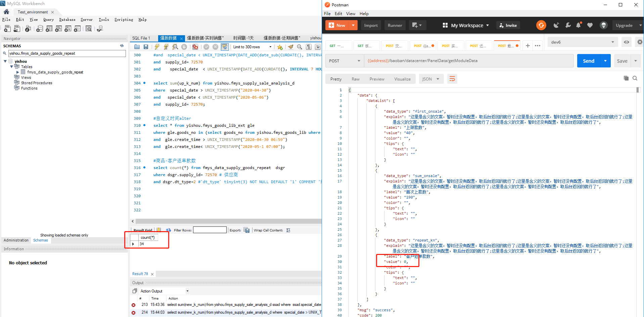
Task: Toggle stop-on-error script execution icon
Action: [x=195, y=47]
